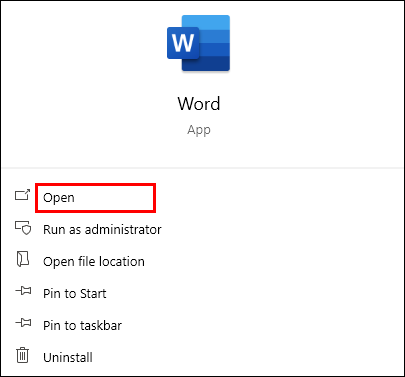The width and height of the screenshot is (405, 377).
Task: Open the Word app
Action: (59, 198)
